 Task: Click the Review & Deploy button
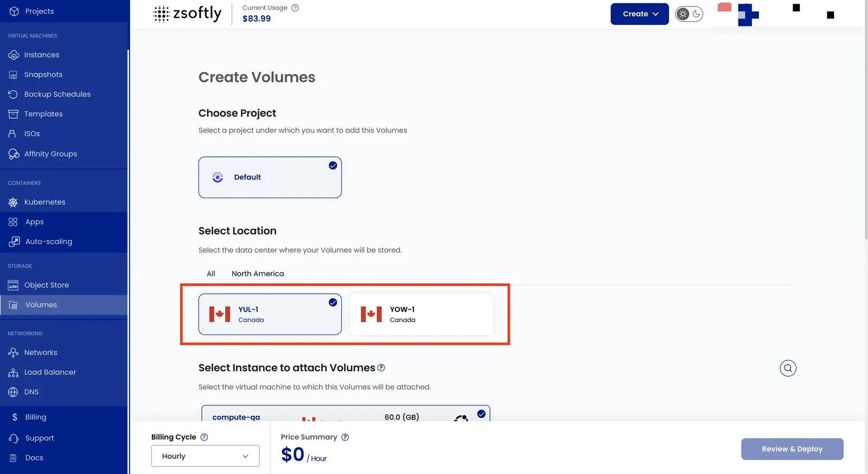(792, 449)
